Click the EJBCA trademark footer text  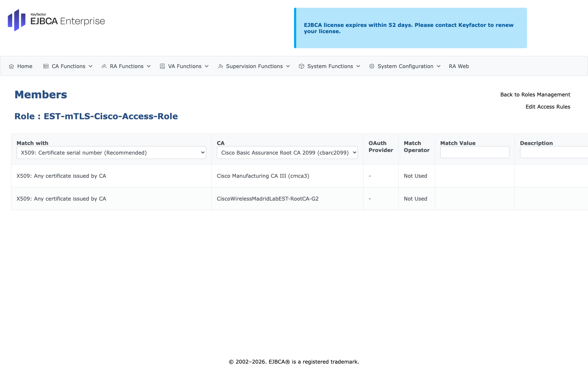click(x=294, y=362)
